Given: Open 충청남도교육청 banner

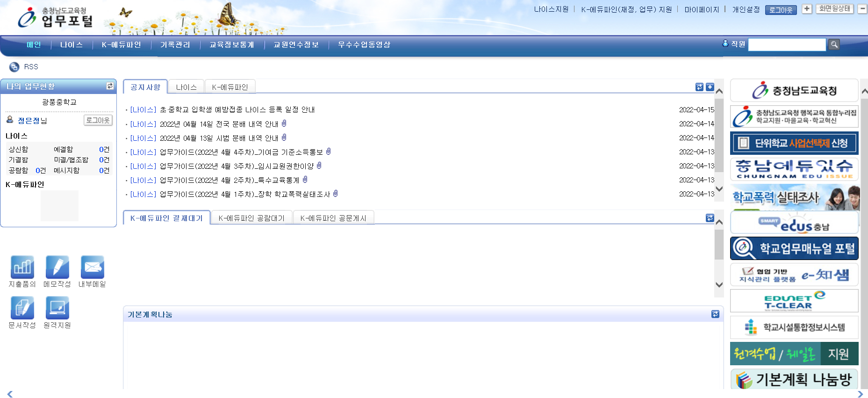Looking at the screenshot, I should click(794, 90).
